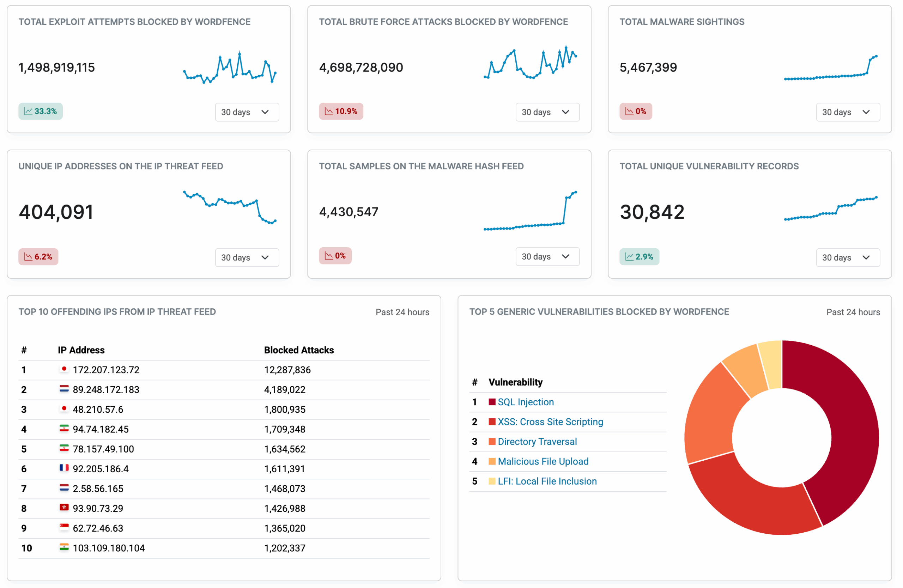Image resolution: width=903 pixels, height=588 pixels.
Task: Click the dark red SQL Injection legend swatch
Action: pyautogui.click(x=492, y=402)
